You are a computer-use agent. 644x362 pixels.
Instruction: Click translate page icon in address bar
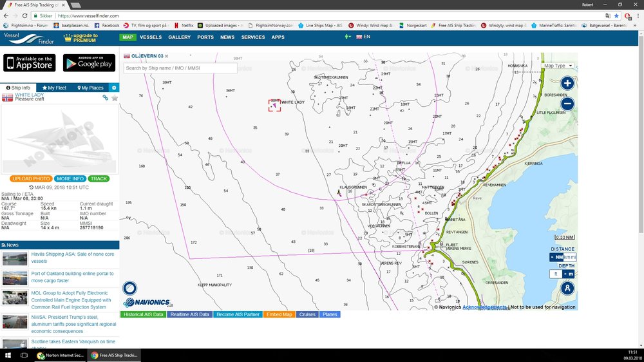pyautogui.click(x=608, y=15)
